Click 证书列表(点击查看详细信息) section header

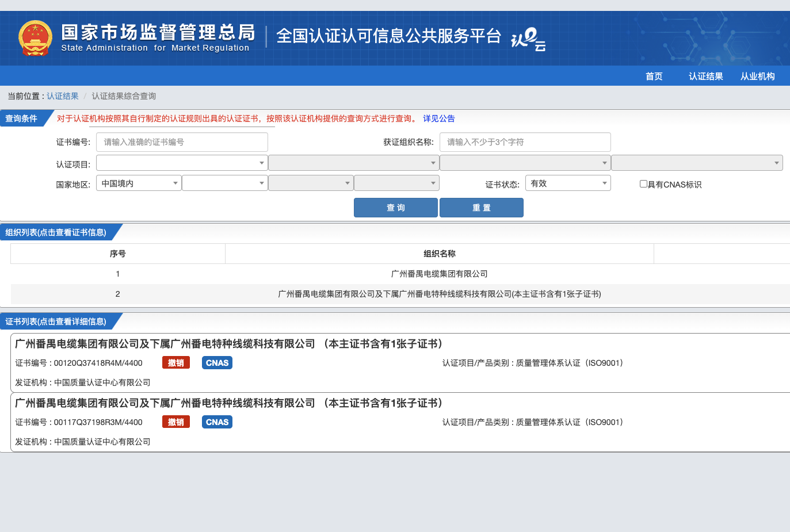point(56,322)
